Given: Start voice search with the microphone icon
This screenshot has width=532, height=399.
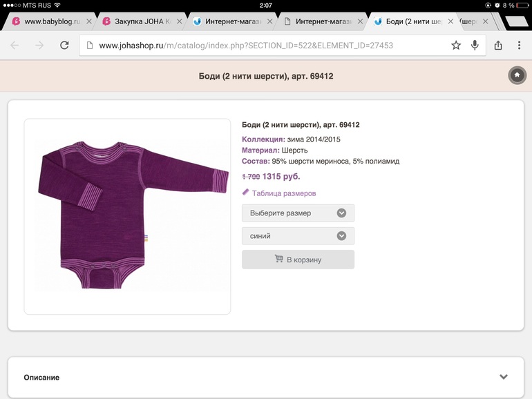Looking at the screenshot, I should [x=475, y=46].
